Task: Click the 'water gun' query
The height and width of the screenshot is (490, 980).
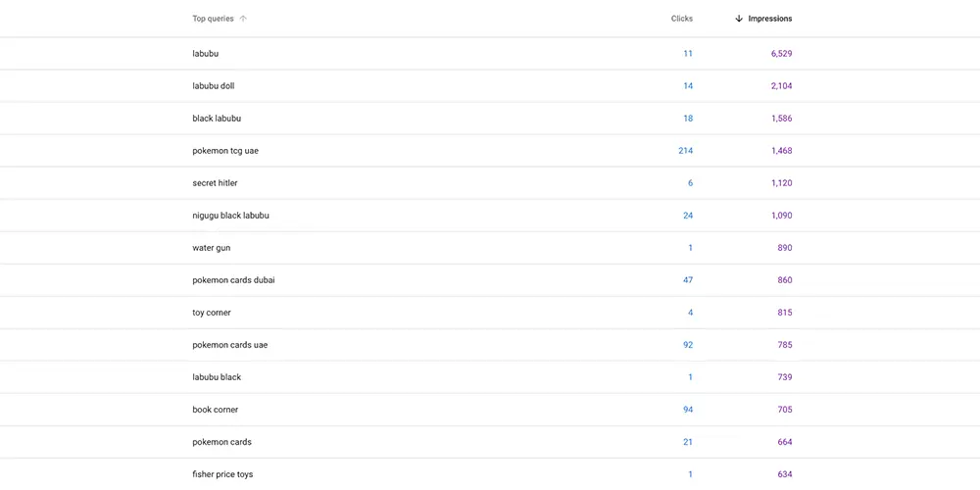Action: pyautogui.click(x=212, y=248)
